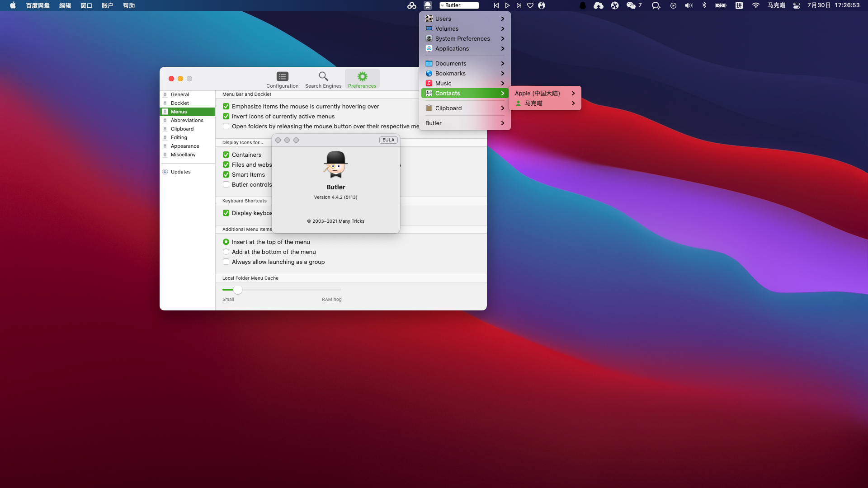
Task: Expand the System Preferences submenu arrow
Action: [x=503, y=38]
